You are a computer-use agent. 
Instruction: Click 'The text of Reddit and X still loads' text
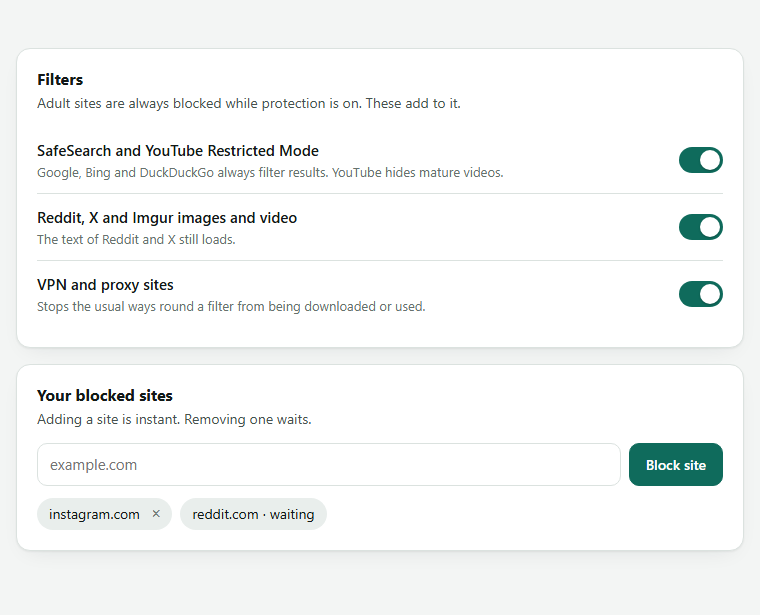tap(136, 239)
